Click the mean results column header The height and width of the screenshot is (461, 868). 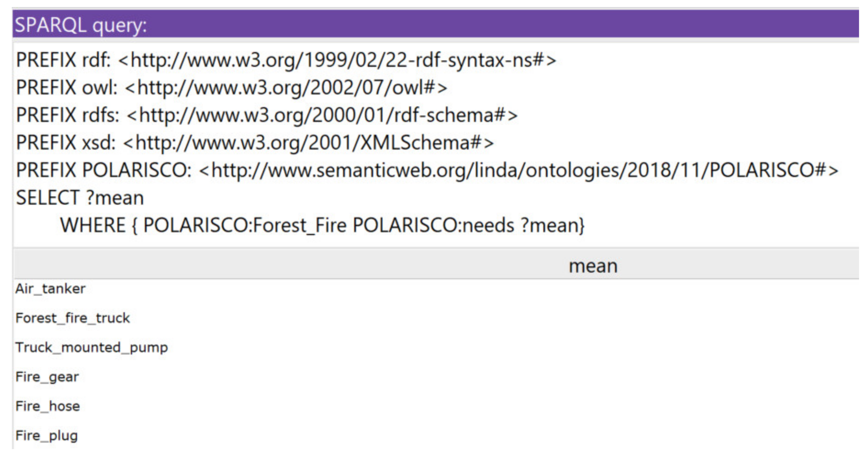593,266
